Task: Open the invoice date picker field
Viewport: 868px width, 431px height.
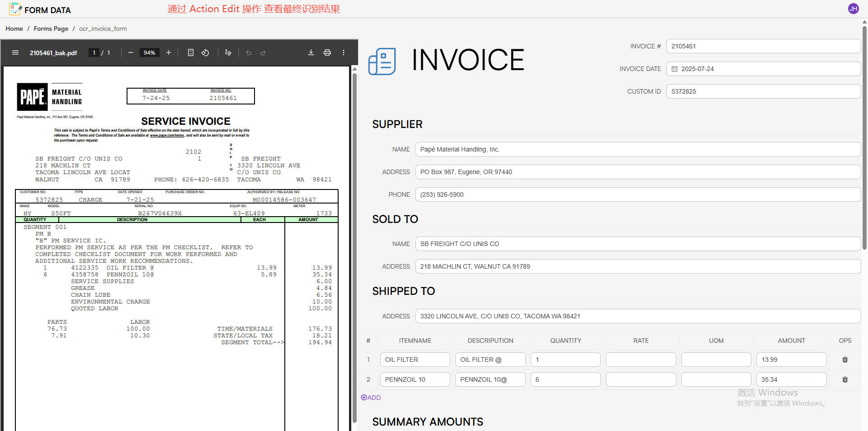Action: click(763, 69)
